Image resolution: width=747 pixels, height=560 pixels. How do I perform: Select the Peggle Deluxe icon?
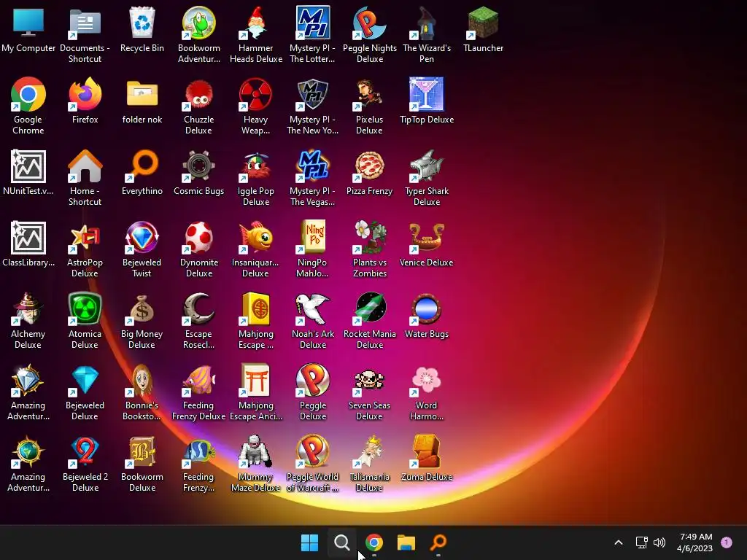coord(312,379)
